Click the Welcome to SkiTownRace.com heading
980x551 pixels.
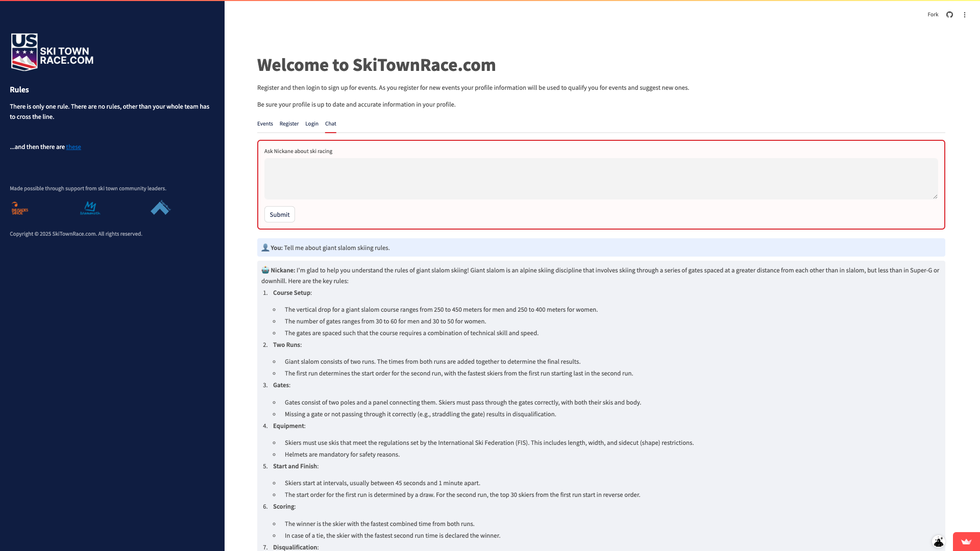point(376,65)
